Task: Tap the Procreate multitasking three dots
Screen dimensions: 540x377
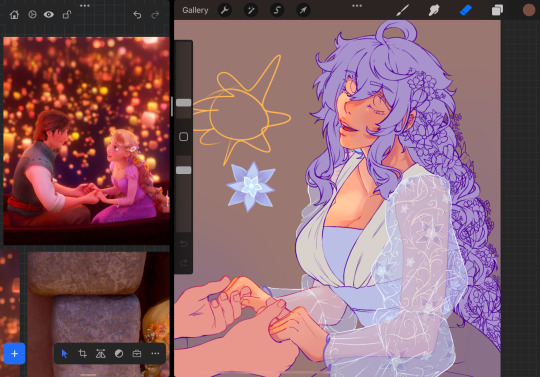Action: click(x=357, y=6)
